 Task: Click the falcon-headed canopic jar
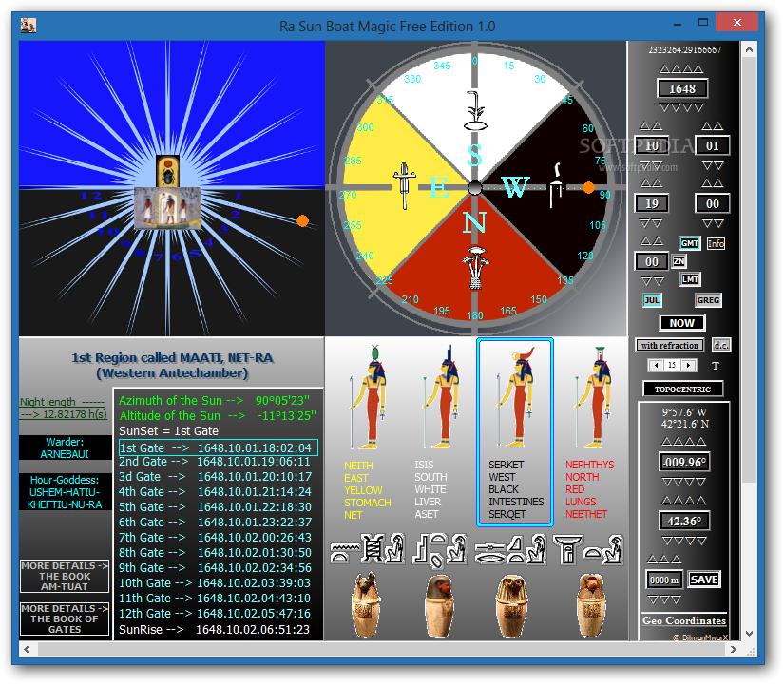point(512,606)
